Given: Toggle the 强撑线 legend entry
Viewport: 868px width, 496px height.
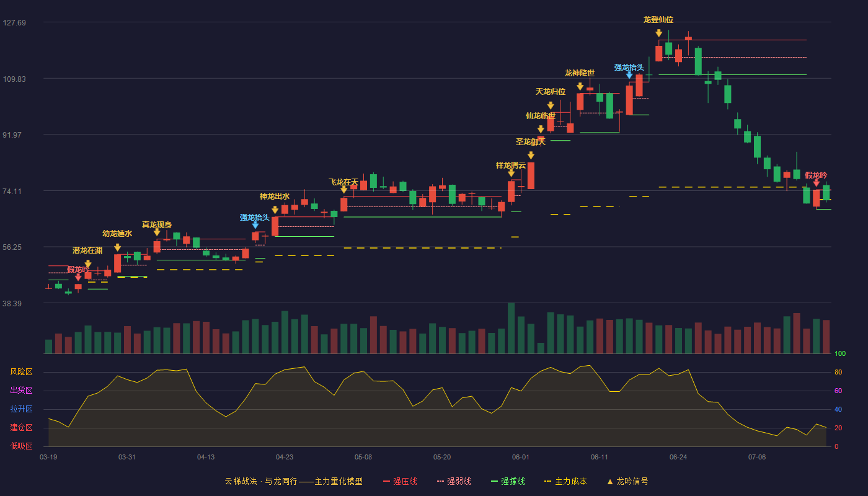Looking at the screenshot, I should [x=508, y=481].
